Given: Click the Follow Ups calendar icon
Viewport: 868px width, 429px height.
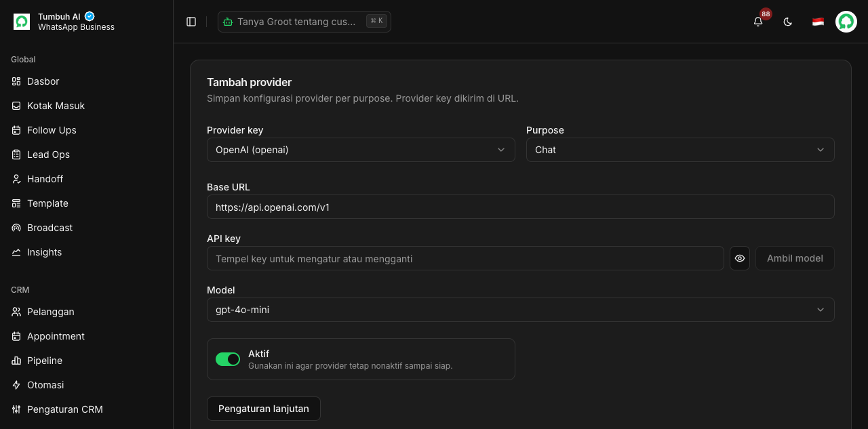Looking at the screenshot, I should coord(16,130).
